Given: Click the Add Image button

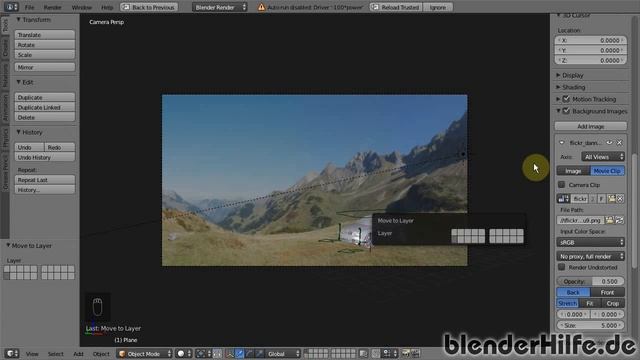Looking at the screenshot, I should point(591,127).
